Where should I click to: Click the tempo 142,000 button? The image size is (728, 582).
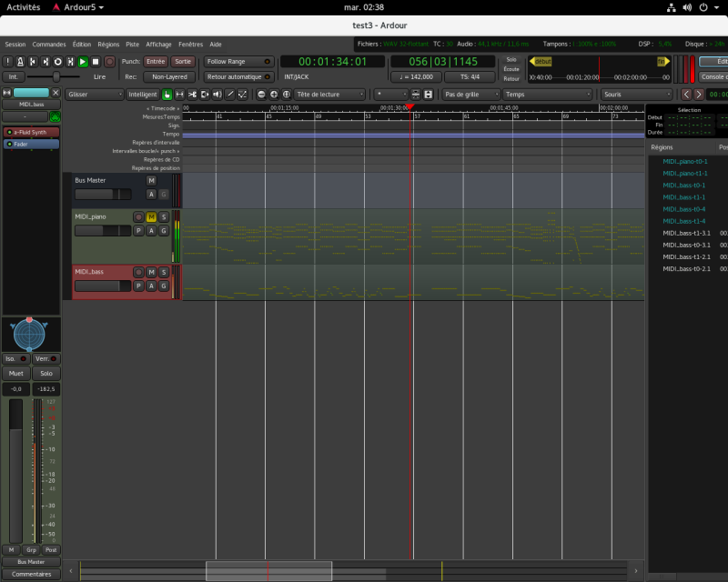point(416,77)
